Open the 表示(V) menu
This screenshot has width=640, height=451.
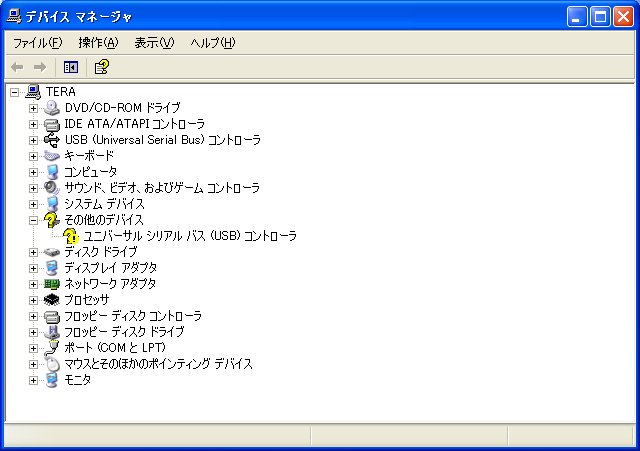(x=154, y=42)
